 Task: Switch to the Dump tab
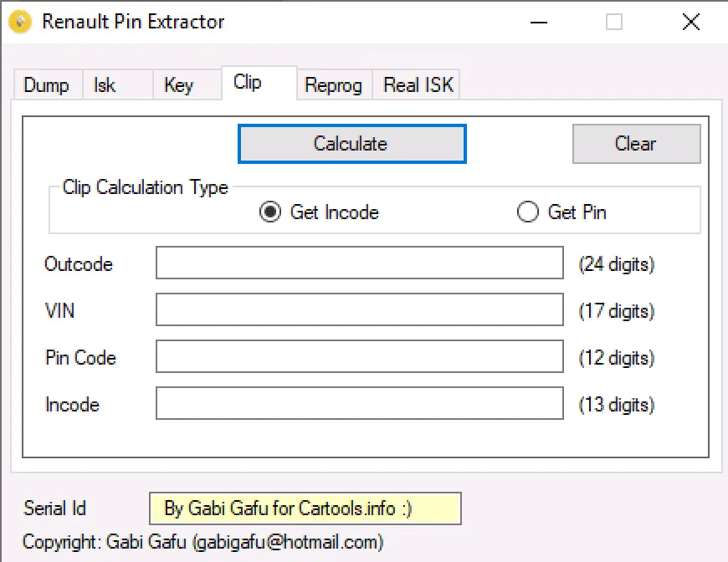tap(48, 85)
